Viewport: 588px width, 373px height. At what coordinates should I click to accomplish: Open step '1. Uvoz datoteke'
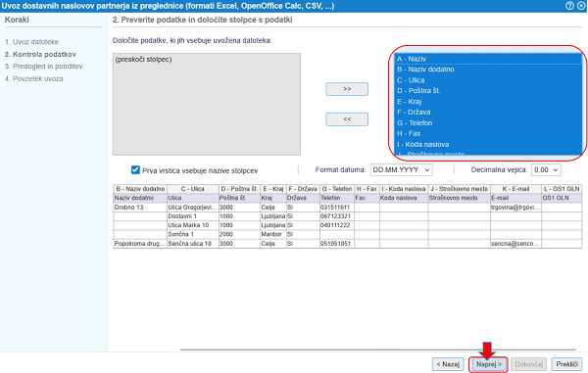click(x=32, y=42)
